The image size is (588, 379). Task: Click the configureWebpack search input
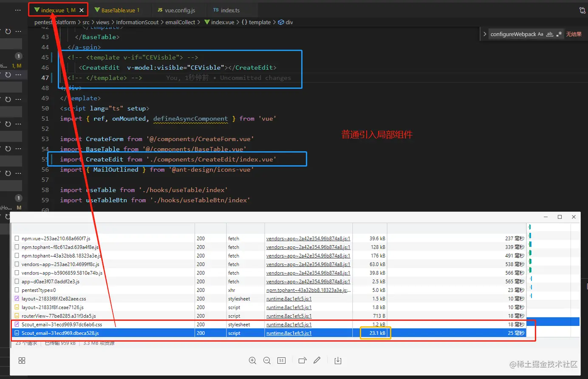(513, 34)
